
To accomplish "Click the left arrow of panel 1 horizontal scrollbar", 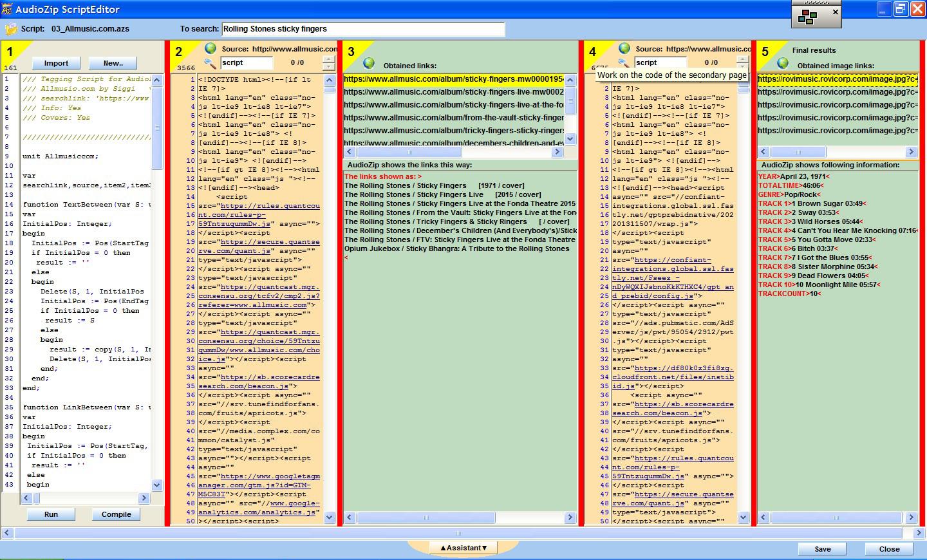I will pyautogui.click(x=26, y=498).
